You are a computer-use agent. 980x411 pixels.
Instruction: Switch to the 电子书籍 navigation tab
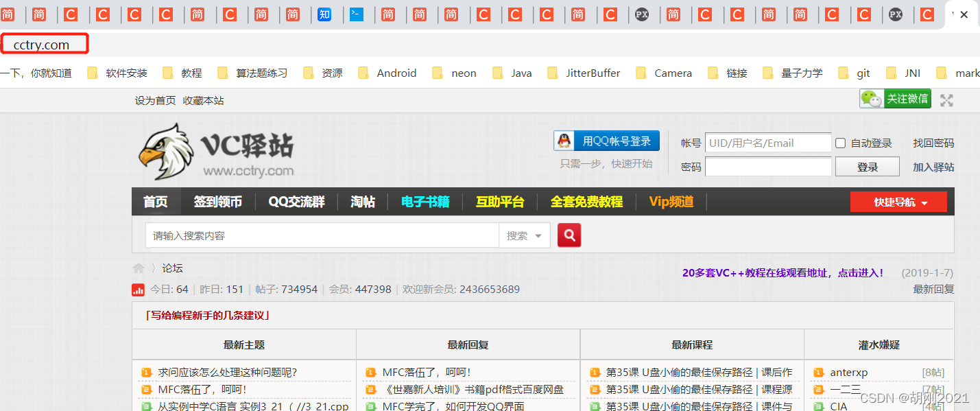[425, 202]
